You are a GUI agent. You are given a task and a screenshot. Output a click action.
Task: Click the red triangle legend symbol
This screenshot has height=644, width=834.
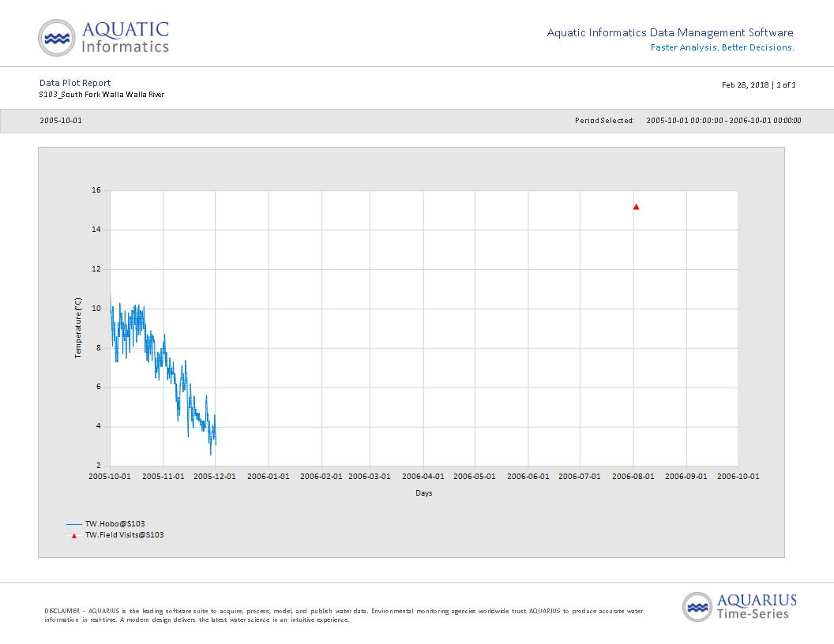pyautogui.click(x=74, y=536)
